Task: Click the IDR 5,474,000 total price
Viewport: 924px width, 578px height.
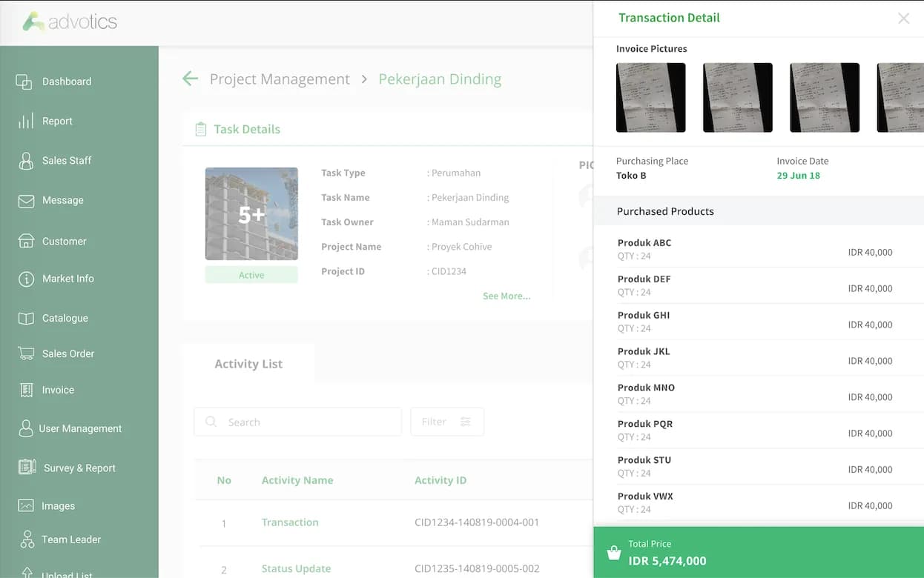Action: [x=667, y=561]
